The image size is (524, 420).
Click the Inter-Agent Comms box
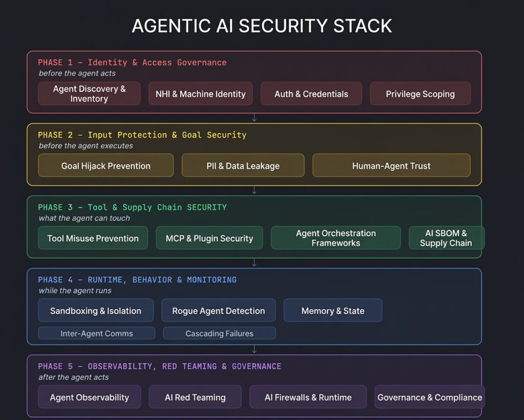pos(97,333)
